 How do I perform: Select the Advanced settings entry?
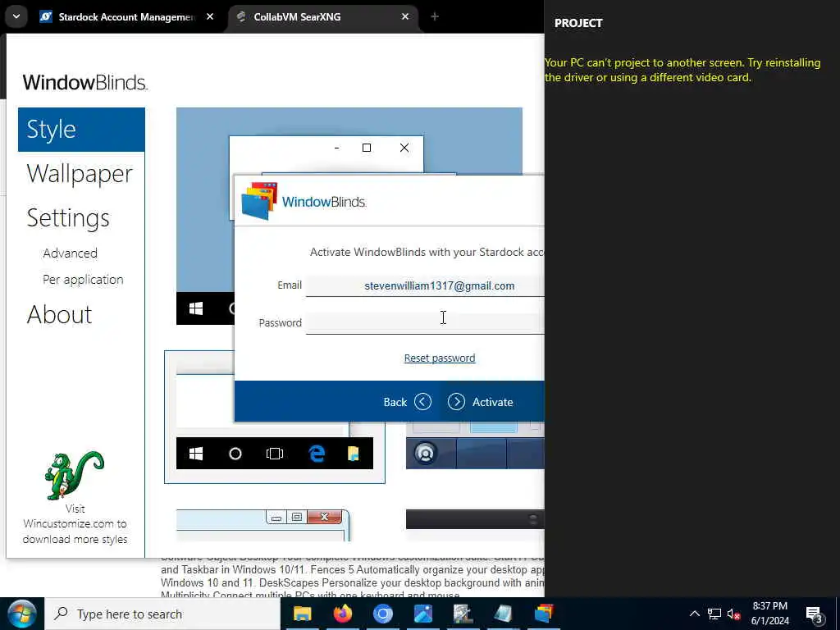(71, 253)
